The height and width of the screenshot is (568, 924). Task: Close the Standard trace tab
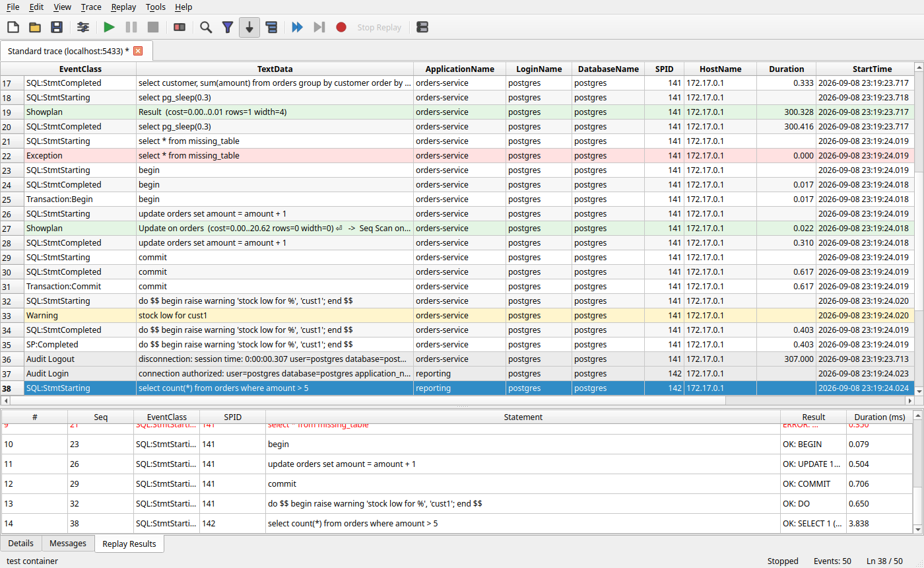138,51
